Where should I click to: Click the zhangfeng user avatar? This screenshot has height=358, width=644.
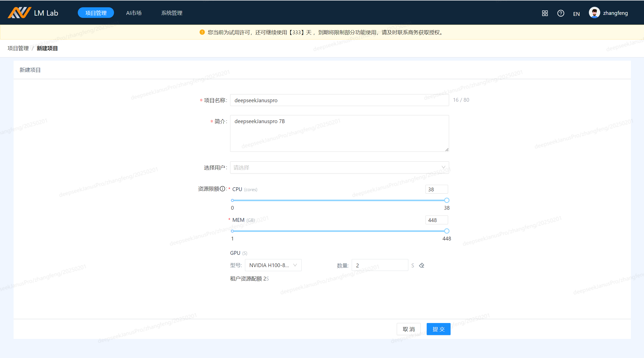594,13
